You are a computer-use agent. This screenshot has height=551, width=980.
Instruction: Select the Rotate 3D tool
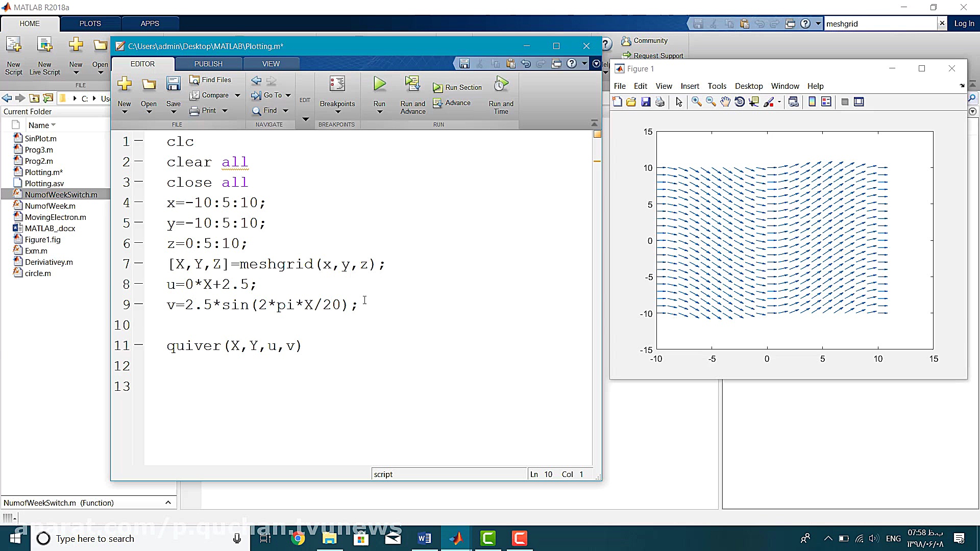(x=740, y=102)
